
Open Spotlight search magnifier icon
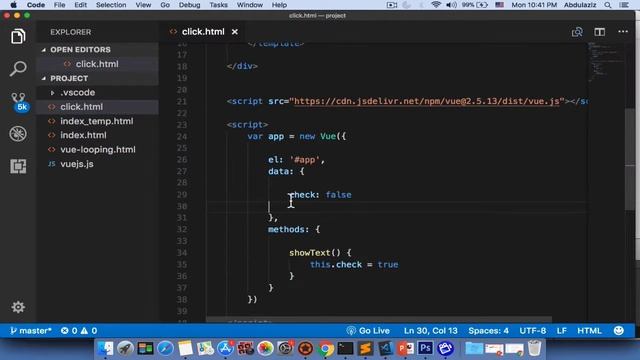608,5
